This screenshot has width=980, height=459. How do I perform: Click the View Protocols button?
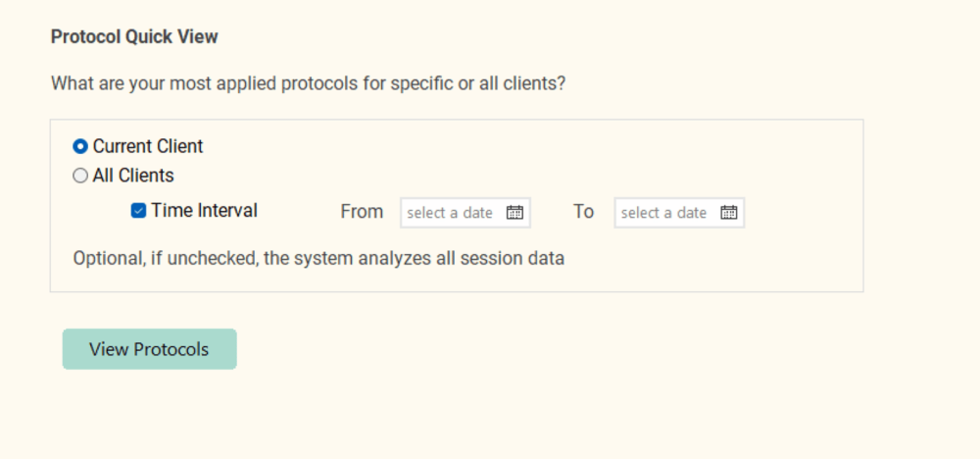pos(149,349)
